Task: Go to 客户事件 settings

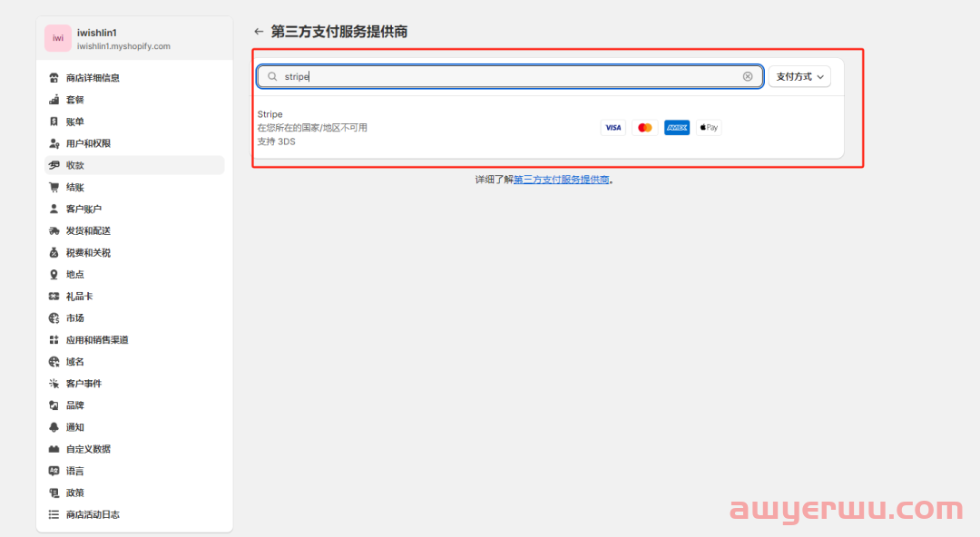Action: (134, 384)
